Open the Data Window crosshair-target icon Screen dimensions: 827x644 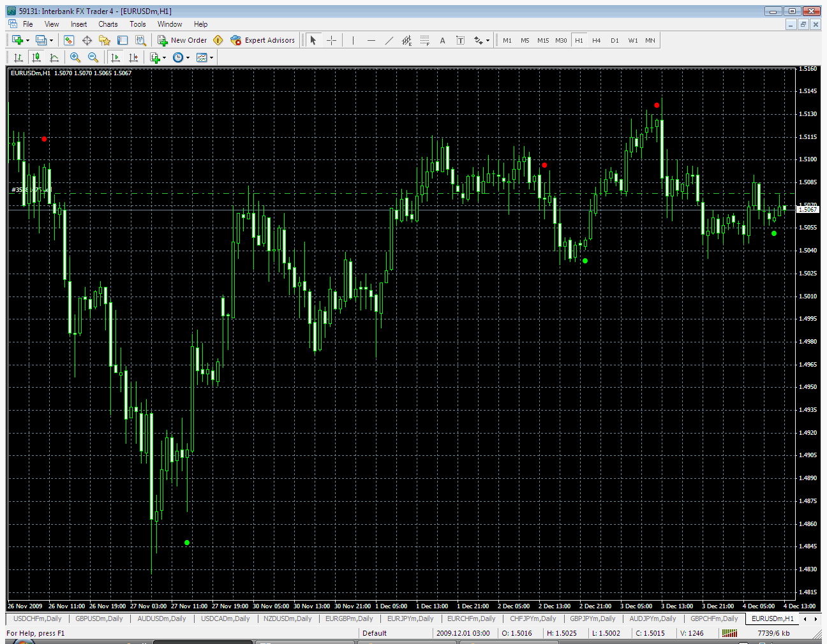[x=87, y=40]
